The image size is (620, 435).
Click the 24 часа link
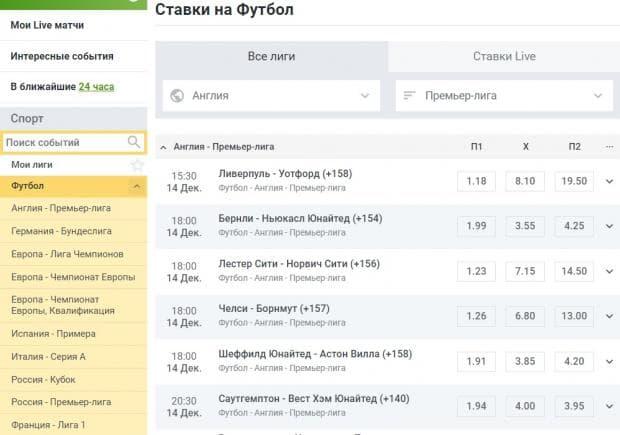96,87
